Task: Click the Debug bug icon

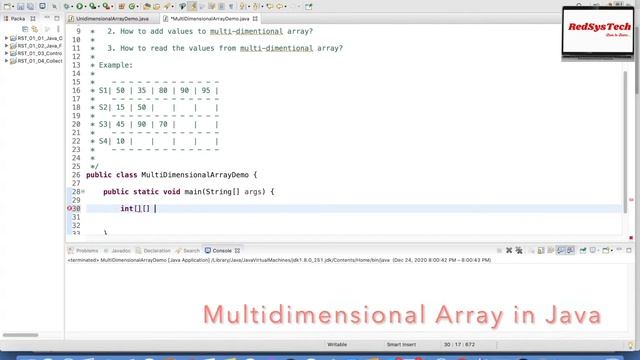Action: click(66, 6)
